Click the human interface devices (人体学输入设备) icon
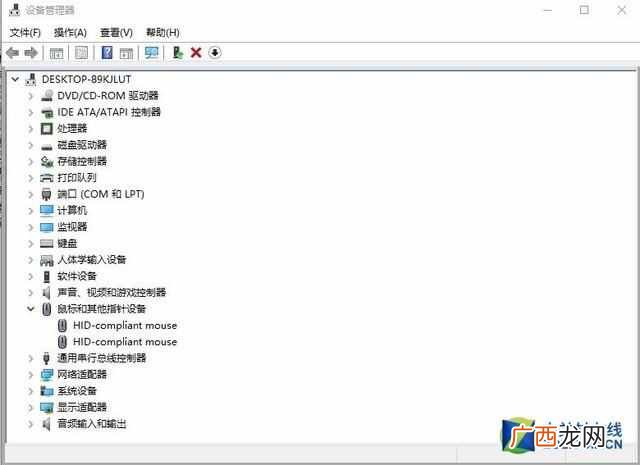 click(x=47, y=260)
